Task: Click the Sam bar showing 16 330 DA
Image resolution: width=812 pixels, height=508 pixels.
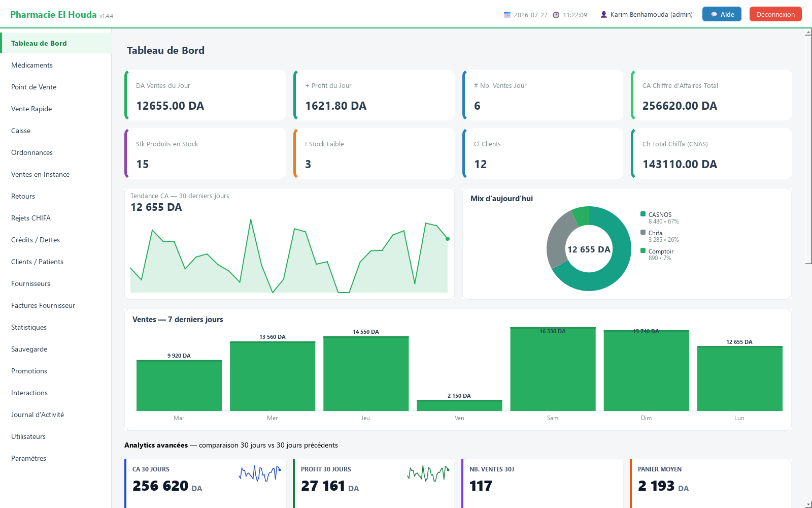Action: [x=553, y=369]
